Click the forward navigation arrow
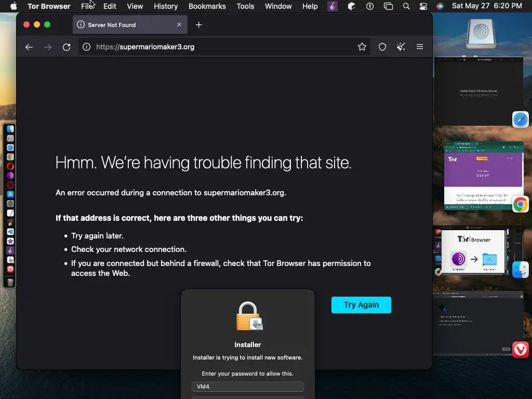The height and width of the screenshot is (399, 532). pyautogui.click(x=48, y=47)
